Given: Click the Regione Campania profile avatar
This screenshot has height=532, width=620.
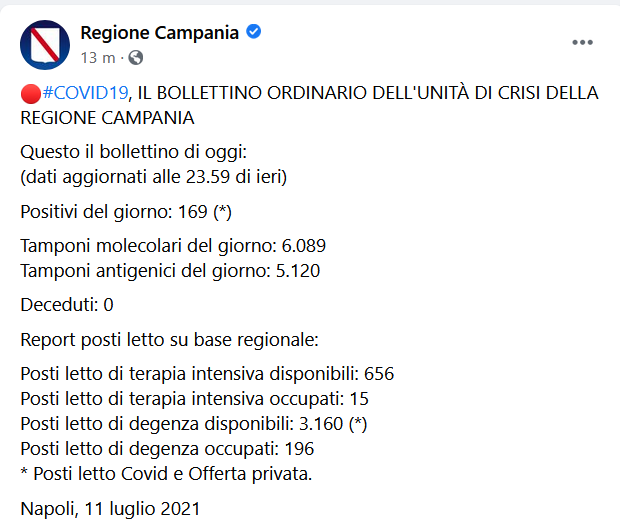Looking at the screenshot, I should coord(45,45).
